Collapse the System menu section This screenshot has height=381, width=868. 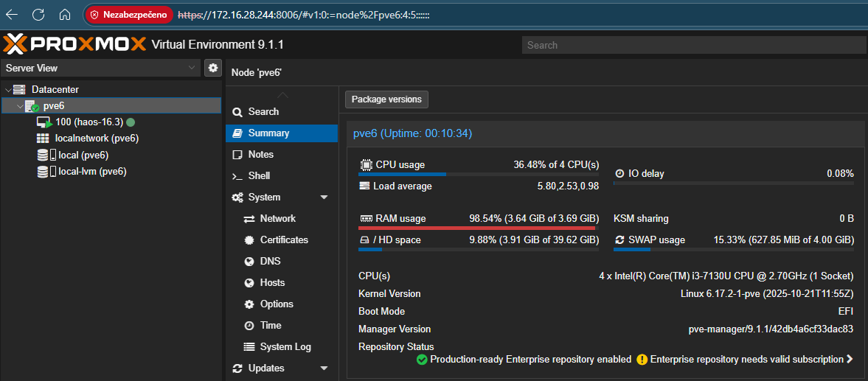[324, 198]
